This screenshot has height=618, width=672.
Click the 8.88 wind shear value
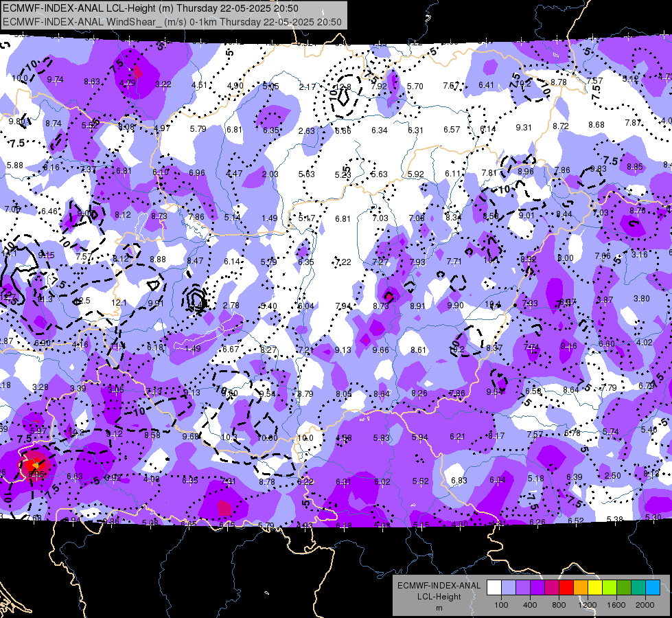[158, 260]
